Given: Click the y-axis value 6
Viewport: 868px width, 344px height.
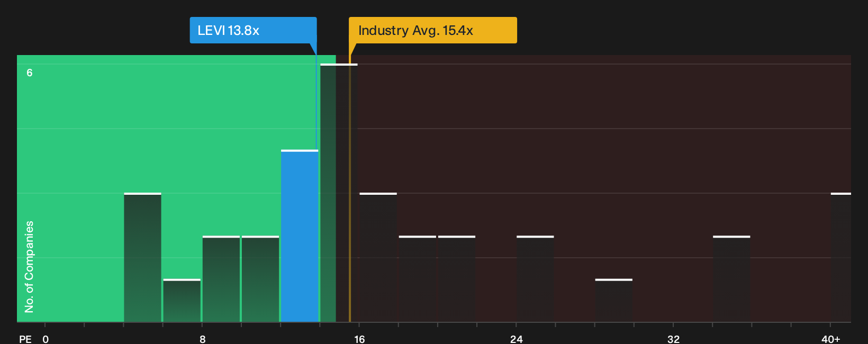Looking at the screenshot, I should point(30,73).
